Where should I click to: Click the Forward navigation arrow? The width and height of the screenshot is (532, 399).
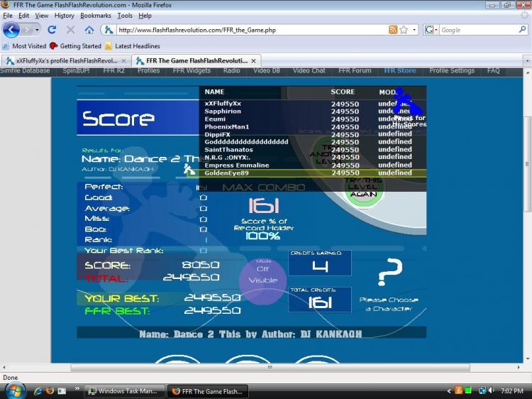27,31
